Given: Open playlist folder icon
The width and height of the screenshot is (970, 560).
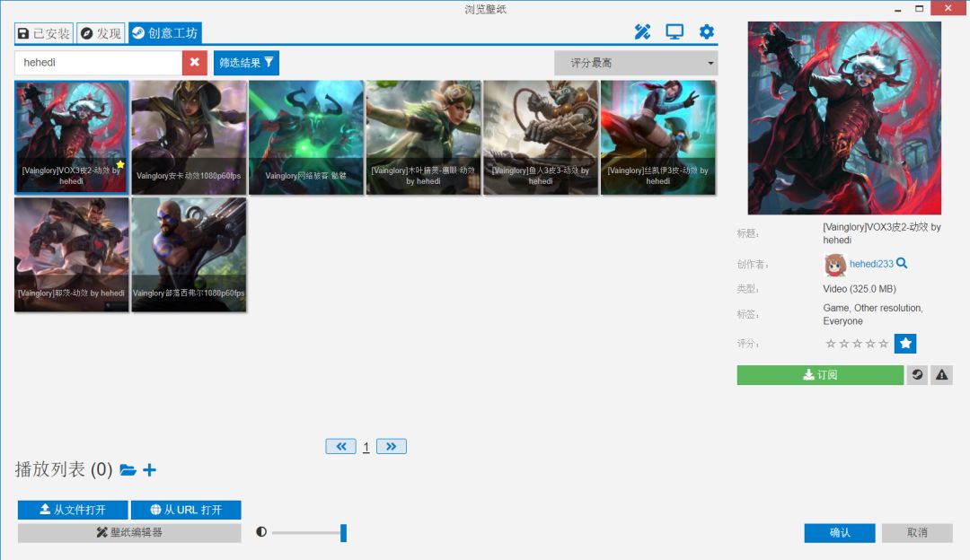Looking at the screenshot, I should 128,470.
